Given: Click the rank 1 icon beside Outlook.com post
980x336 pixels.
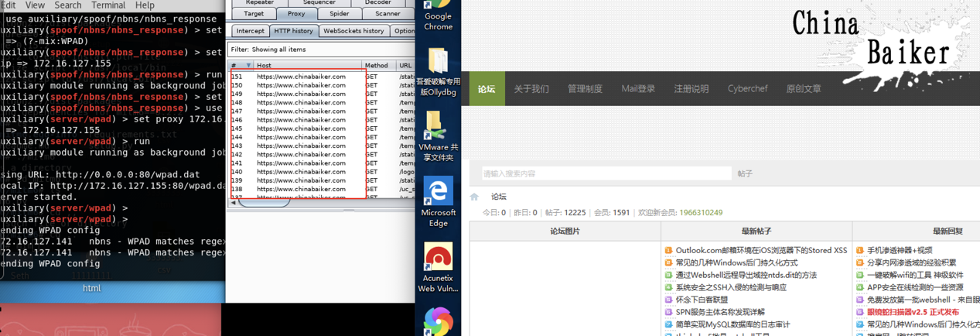Looking at the screenshot, I should point(668,251).
